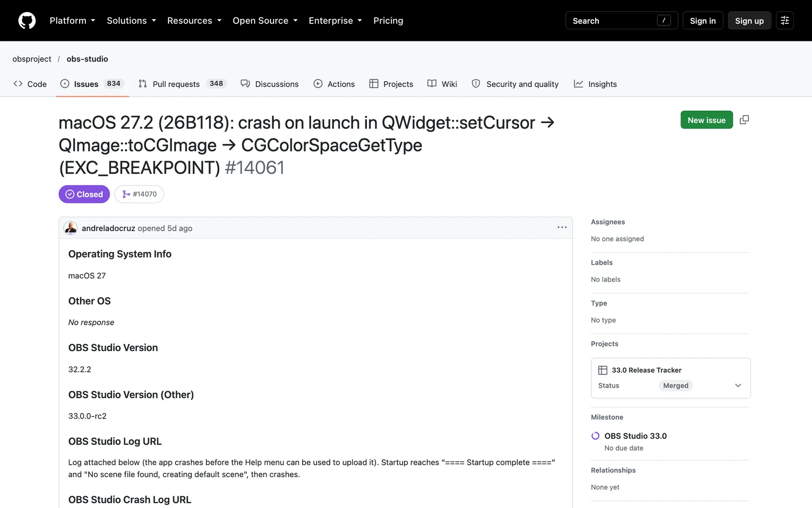Switch to the Issues tab
Screen dimensions: 812x508
pyautogui.click(x=92, y=84)
